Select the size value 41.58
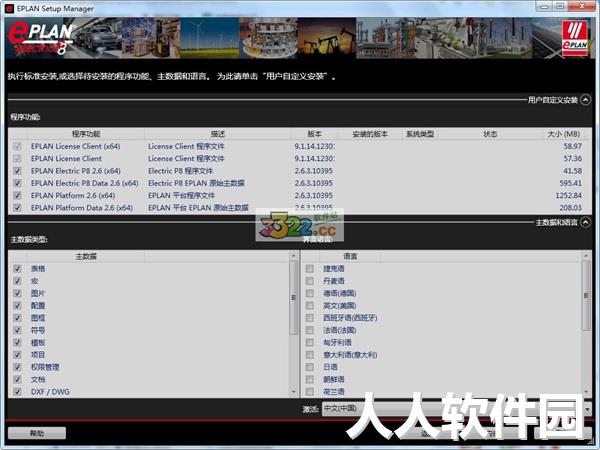The width and height of the screenshot is (600, 450). point(572,171)
